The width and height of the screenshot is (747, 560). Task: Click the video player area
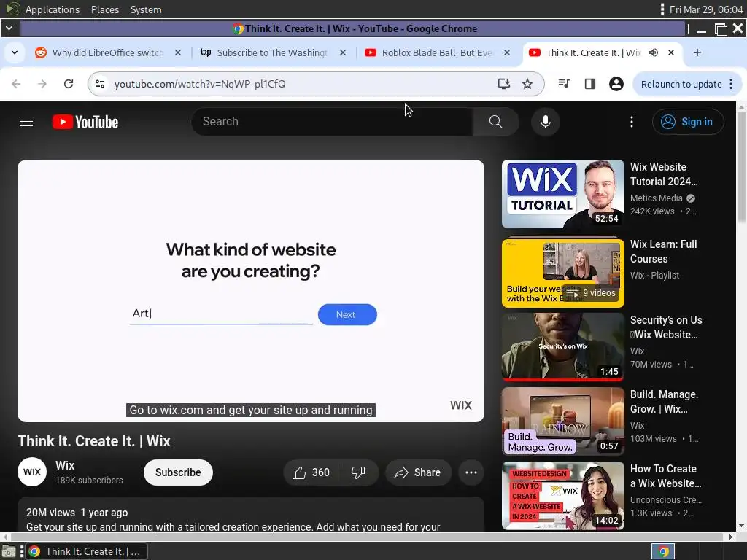click(x=251, y=290)
